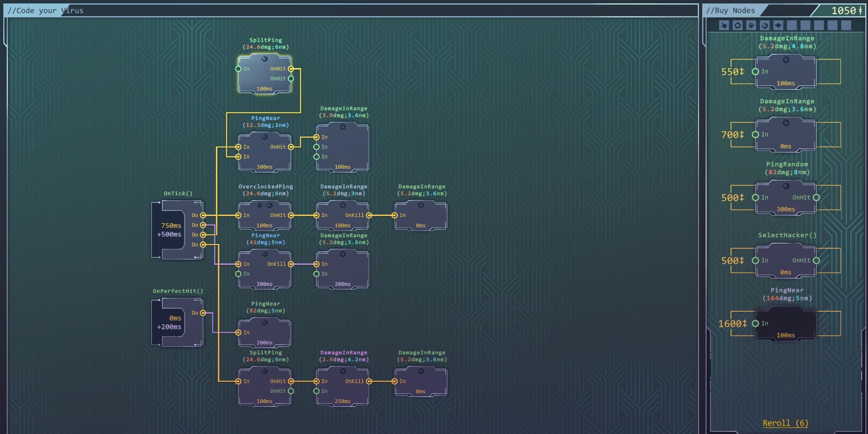Select the OnPerfectHit() trigger block showing 0ms +200ms
This screenshot has width=868, height=434.
click(x=177, y=322)
